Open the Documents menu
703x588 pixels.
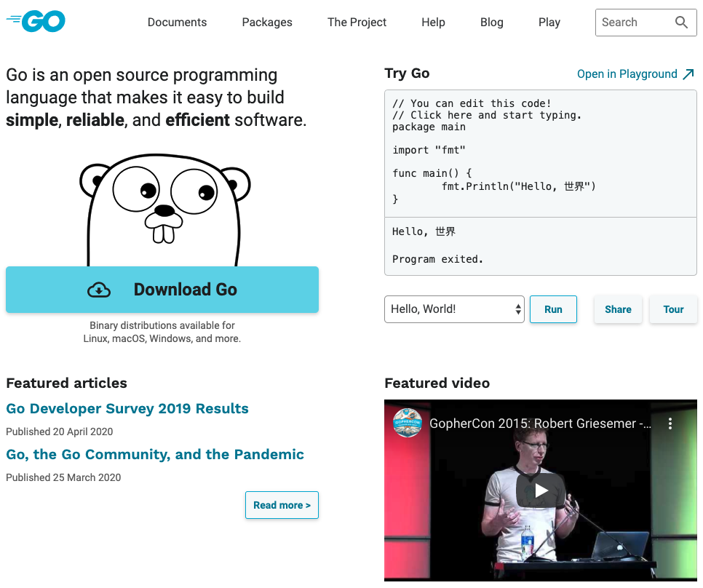(x=177, y=23)
